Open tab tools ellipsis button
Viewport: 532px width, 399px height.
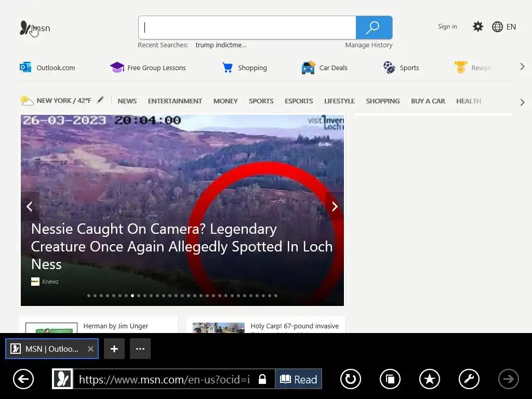[140, 349]
